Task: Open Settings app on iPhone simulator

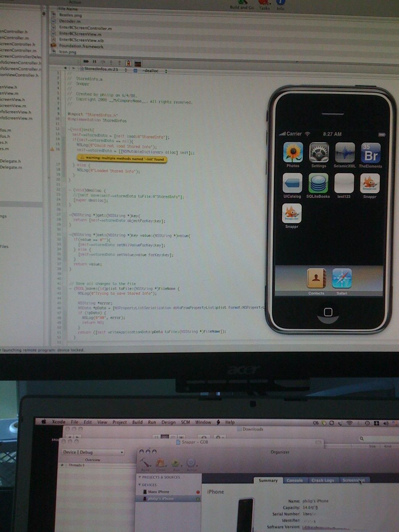Action: coord(319,153)
